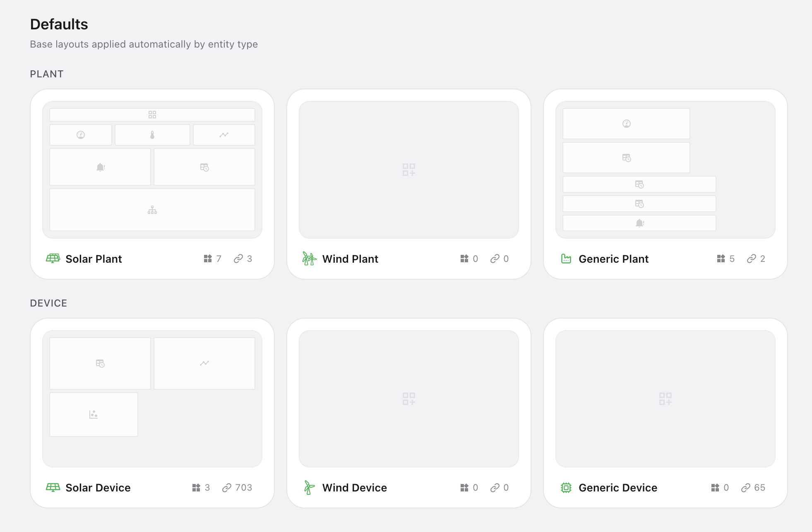Image resolution: width=812 pixels, height=532 pixels.
Task: Click the widget count 7 on Solar Plant
Action: pos(219,259)
